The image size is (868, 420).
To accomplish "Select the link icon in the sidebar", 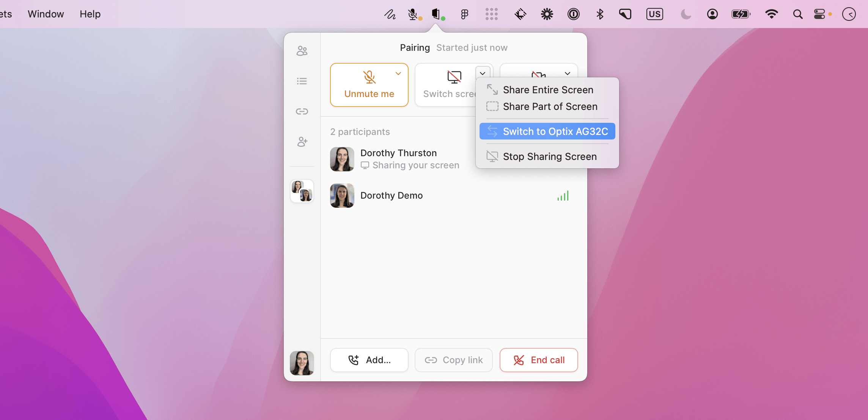I will (302, 111).
